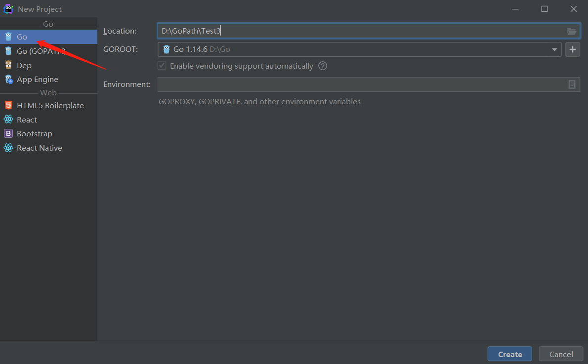This screenshot has width=588, height=364.
Task: Select HTML5 Boilerplate project template
Action: click(49, 105)
